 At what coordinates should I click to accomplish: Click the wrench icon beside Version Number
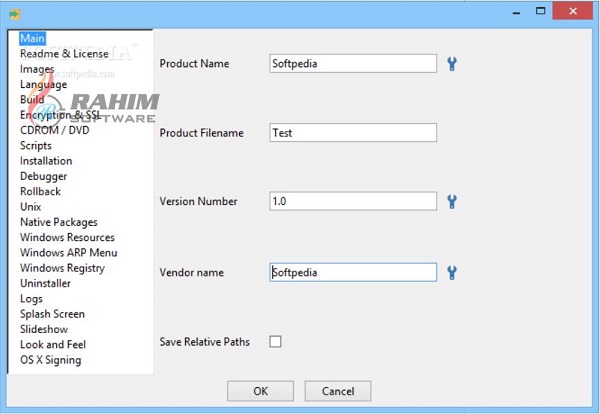coord(452,201)
